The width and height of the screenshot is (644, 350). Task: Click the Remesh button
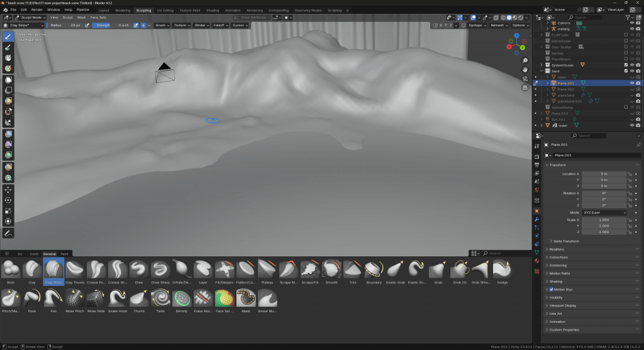point(498,25)
